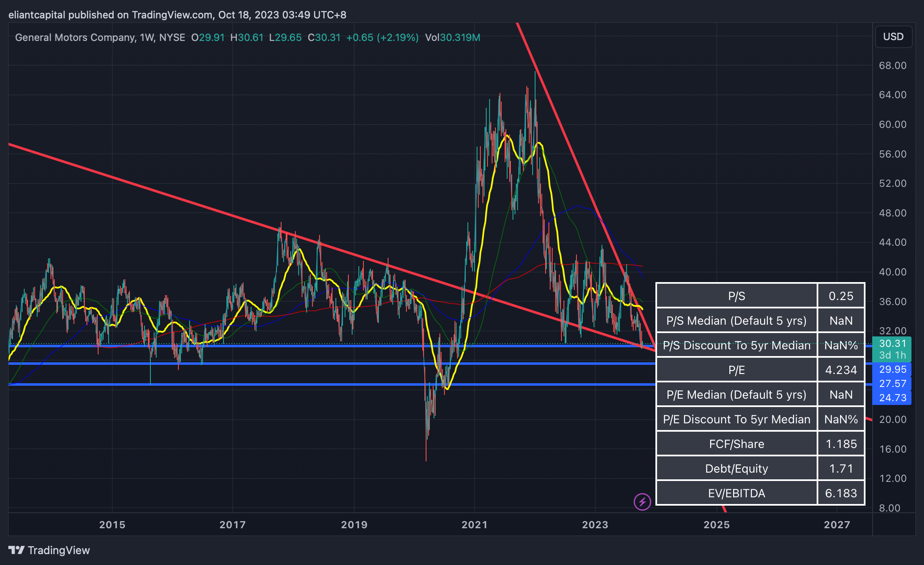Click the P/E Median (Default 5 yrs) row
924x565 pixels.
point(736,394)
